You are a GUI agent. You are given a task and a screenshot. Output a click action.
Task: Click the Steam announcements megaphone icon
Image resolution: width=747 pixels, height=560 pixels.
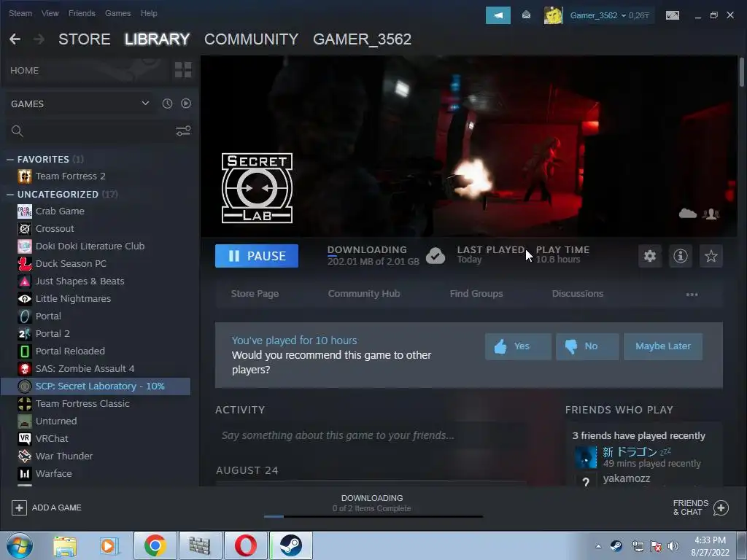pos(498,15)
